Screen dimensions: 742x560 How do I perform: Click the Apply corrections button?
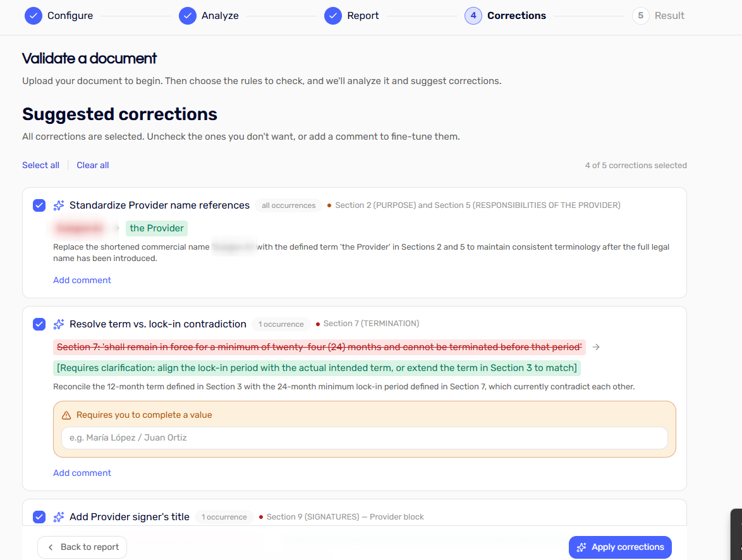620,547
